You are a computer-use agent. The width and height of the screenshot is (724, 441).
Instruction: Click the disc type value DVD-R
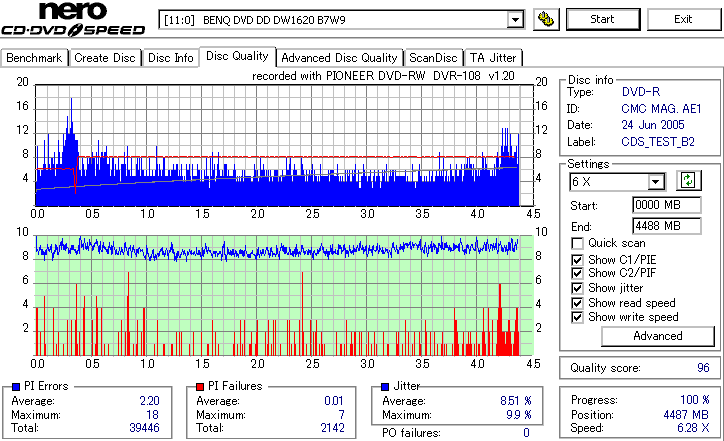tap(641, 92)
